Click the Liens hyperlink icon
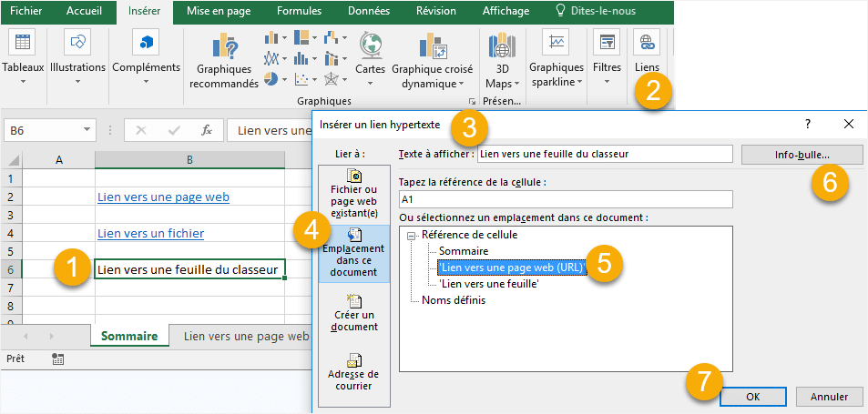This screenshot has width=868, height=414. [647, 42]
